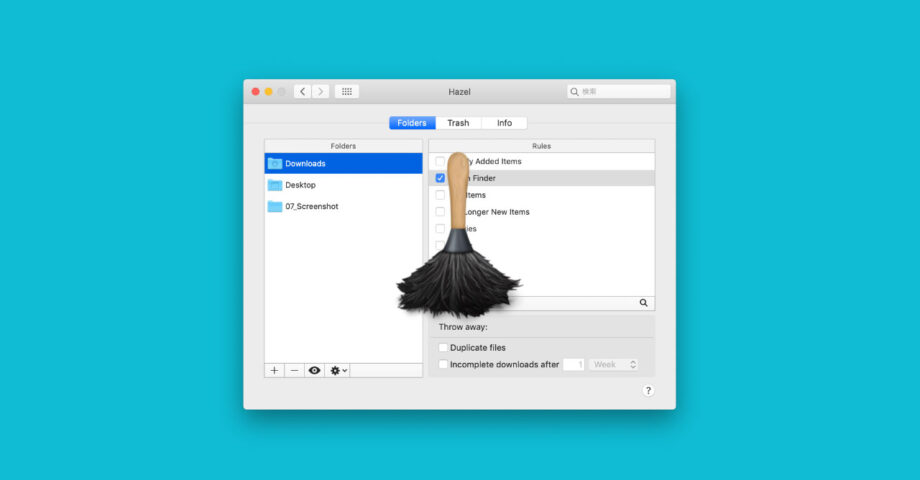Image resolution: width=920 pixels, height=480 pixels.
Task: Open the help question mark button
Action: pyautogui.click(x=647, y=391)
